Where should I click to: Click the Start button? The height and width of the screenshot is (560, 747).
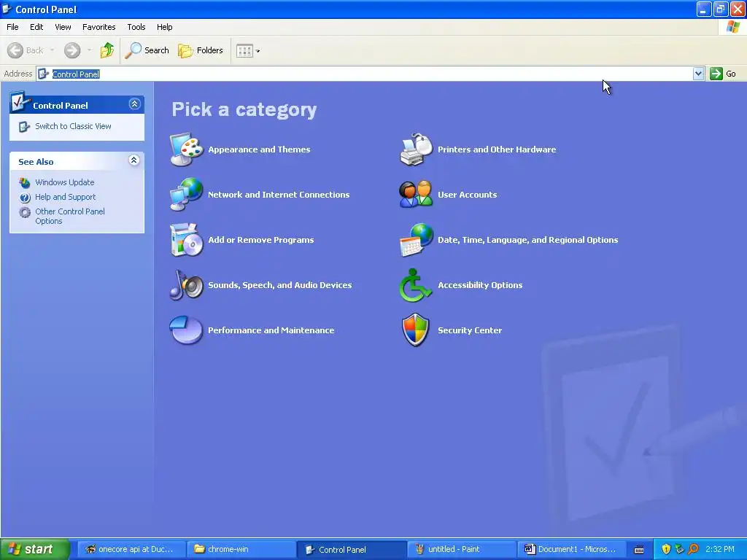[x=35, y=549]
